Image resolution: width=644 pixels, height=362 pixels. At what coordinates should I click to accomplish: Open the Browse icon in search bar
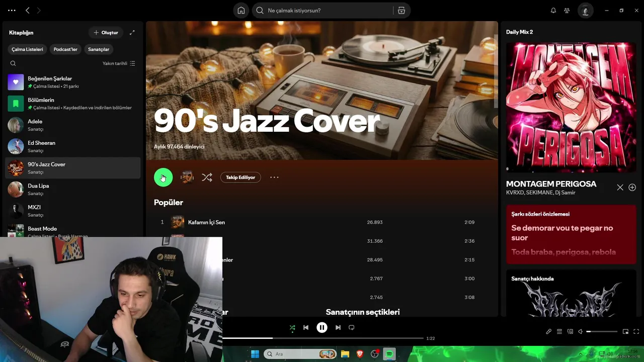(x=401, y=11)
